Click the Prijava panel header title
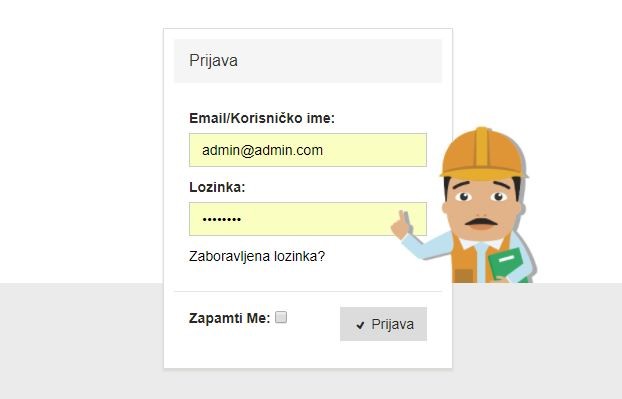622x399 pixels. pyautogui.click(x=213, y=61)
